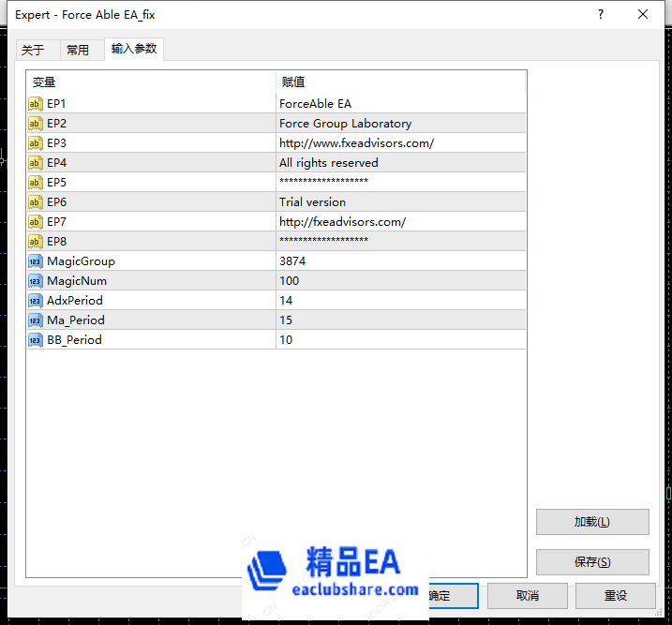This screenshot has width=672, height=625.
Task: Click the string icon beside EP1
Action: coord(36,104)
